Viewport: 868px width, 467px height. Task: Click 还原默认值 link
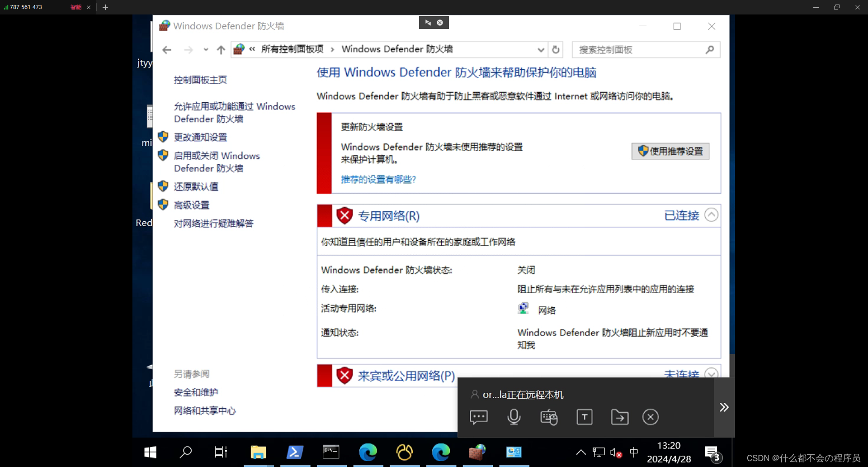[196, 186]
